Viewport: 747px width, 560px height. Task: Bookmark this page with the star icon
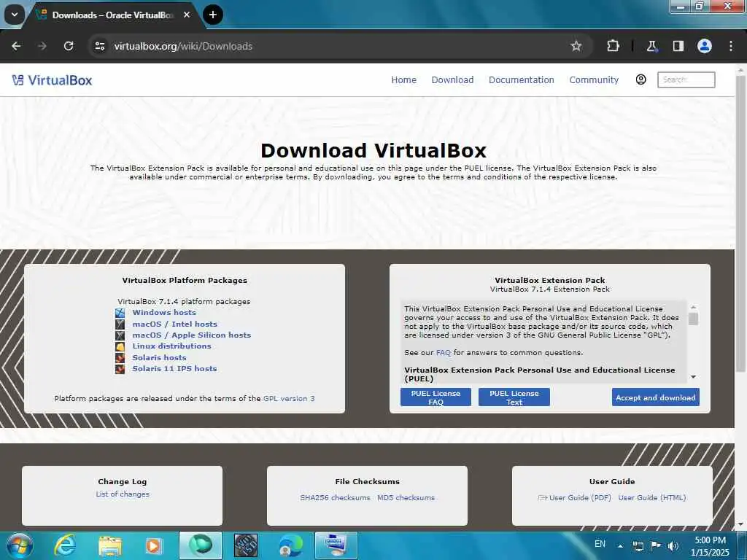click(576, 46)
